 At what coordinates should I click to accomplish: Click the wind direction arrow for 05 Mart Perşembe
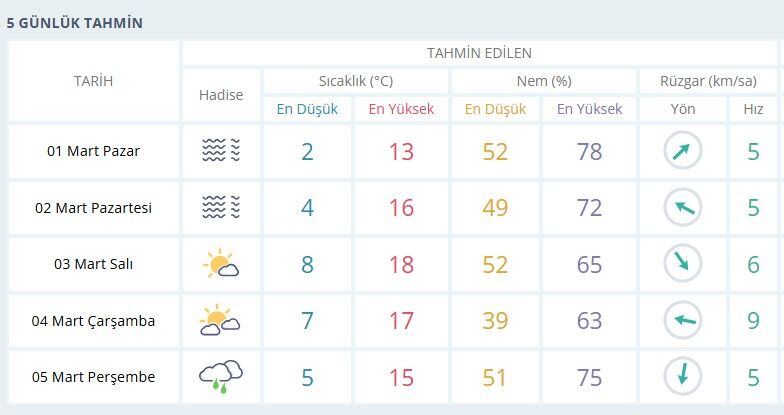tap(683, 376)
